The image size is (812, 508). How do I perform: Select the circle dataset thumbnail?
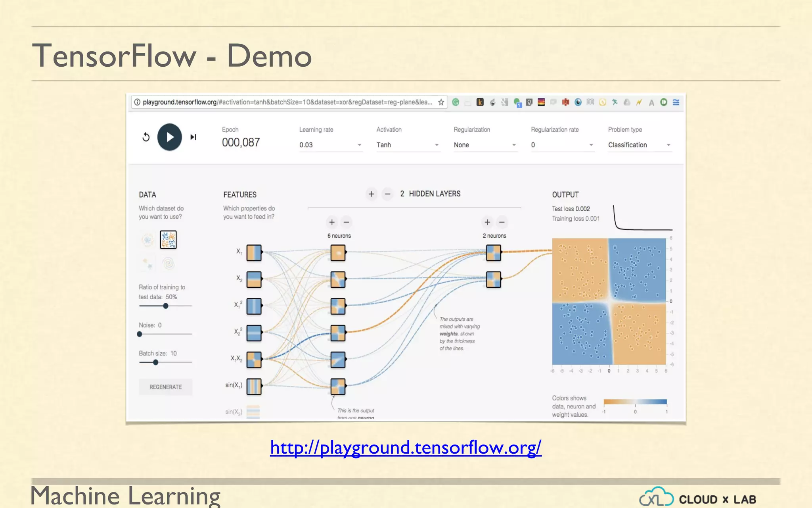click(147, 240)
